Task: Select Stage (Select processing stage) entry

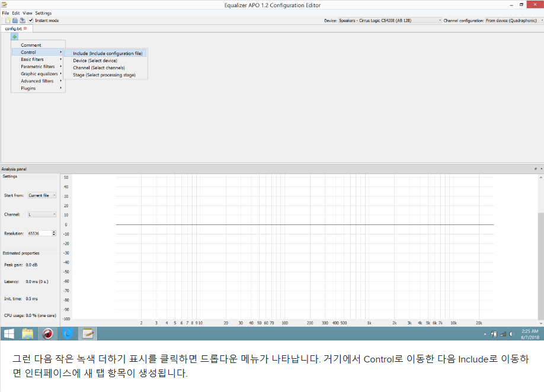Action: tap(106, 75)
